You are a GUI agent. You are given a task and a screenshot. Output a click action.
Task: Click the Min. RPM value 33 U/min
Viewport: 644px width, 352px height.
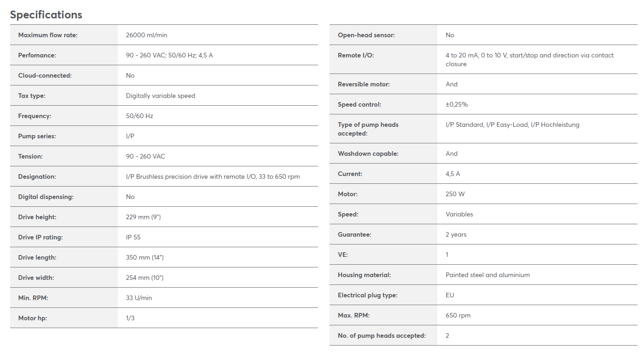pos(139,298)
